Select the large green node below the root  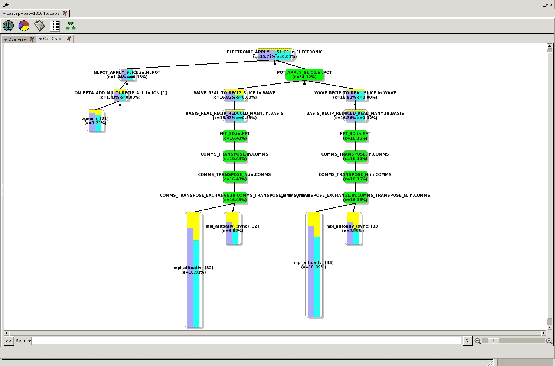pos(304,75)
